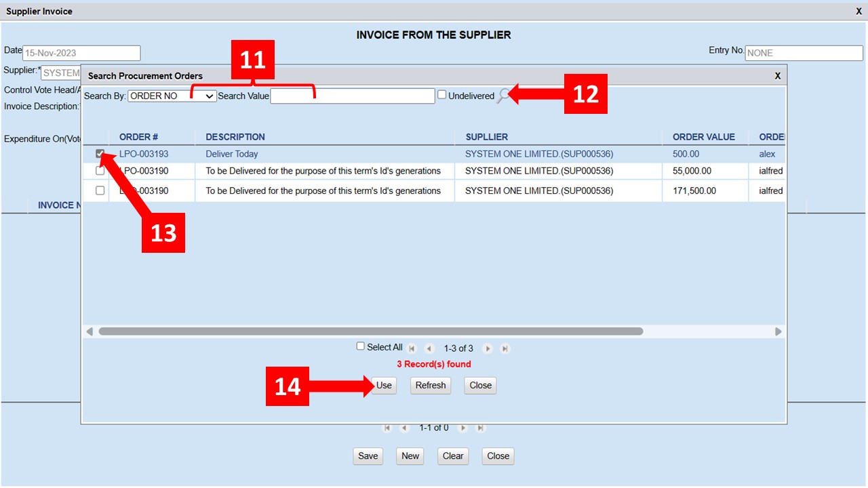Go to first page of procurement orders
868x488 pixels.
(x=412, y=349)
